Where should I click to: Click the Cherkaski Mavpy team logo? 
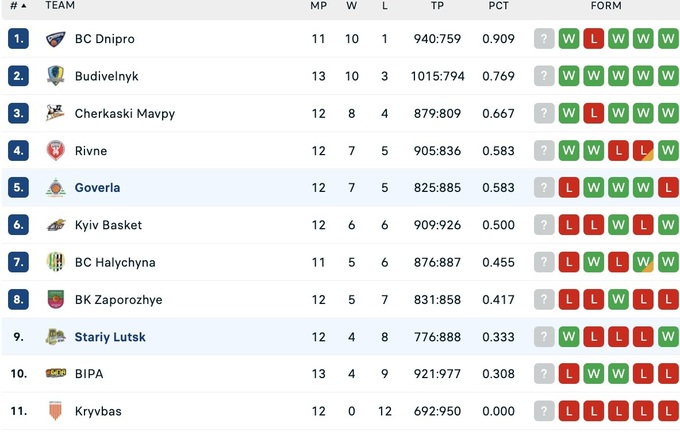coord(56,114)
